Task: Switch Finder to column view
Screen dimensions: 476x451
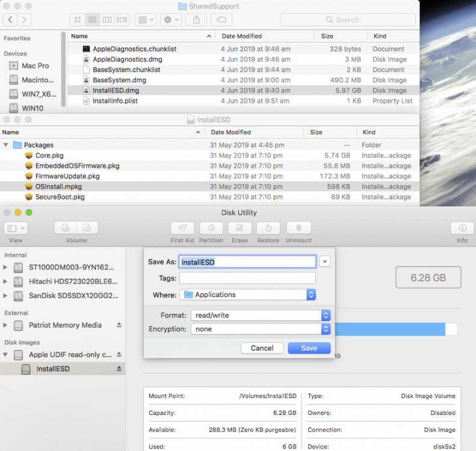Action: pos(107,20)
